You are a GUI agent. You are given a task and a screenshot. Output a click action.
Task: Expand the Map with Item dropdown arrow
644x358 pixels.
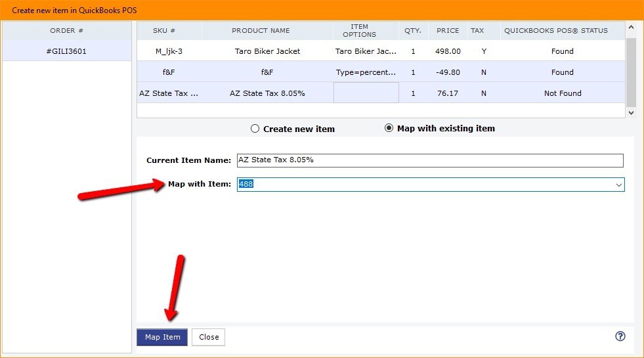click(618, 185)
